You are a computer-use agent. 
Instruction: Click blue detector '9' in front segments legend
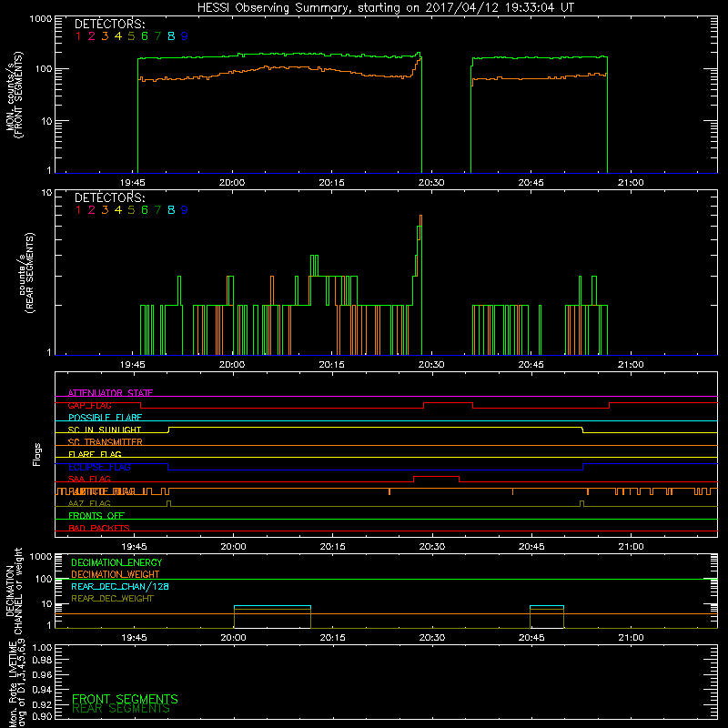185,36
